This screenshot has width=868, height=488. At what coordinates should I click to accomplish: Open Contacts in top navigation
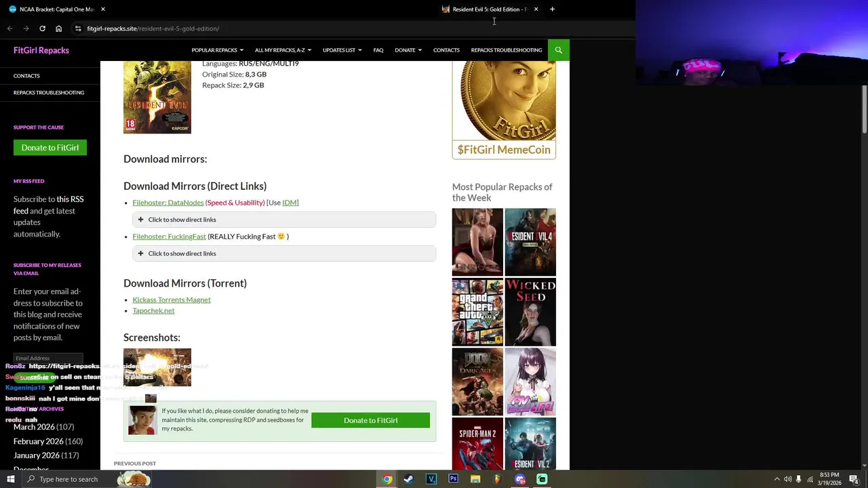[x=446, y=50]
